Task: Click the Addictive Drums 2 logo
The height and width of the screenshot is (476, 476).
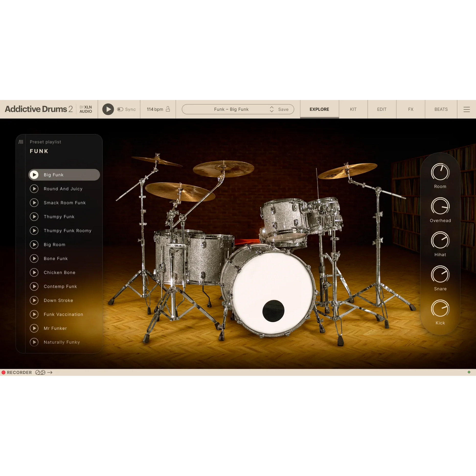Action: coord(39,109)
